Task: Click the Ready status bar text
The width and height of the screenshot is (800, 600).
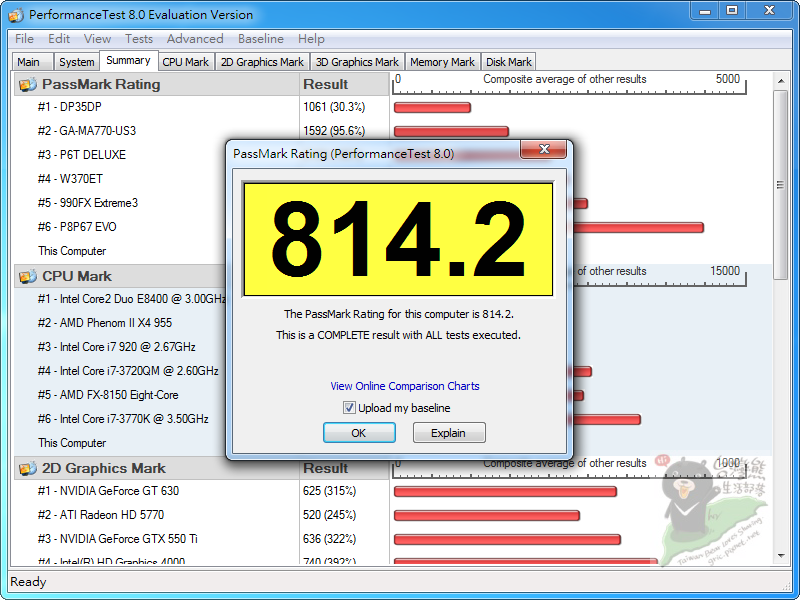Action: 28,582
